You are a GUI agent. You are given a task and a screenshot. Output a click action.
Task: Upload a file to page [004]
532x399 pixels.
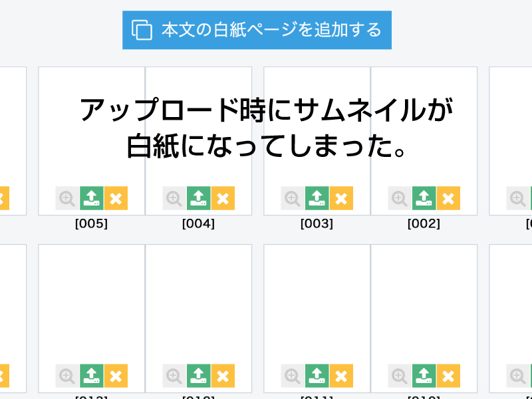point(198,198)
